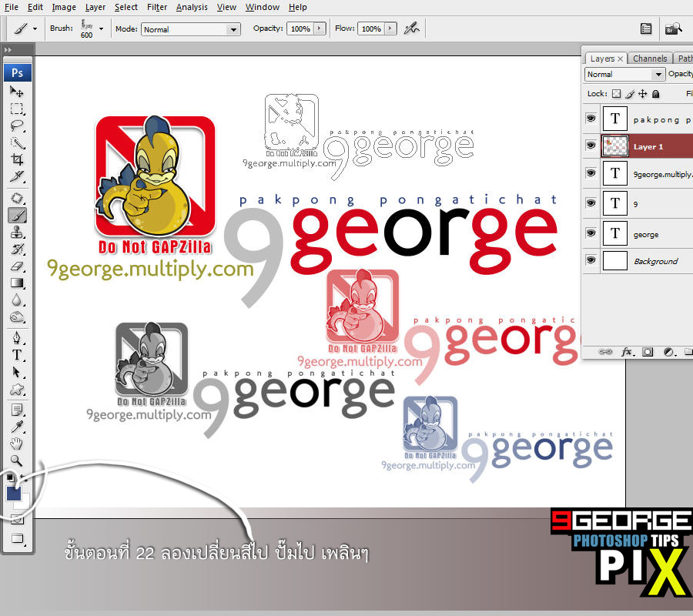This screenshot has height=616, width=693.
Task: Hide Layer 1 visibility eye
Action: coord(591,146)
